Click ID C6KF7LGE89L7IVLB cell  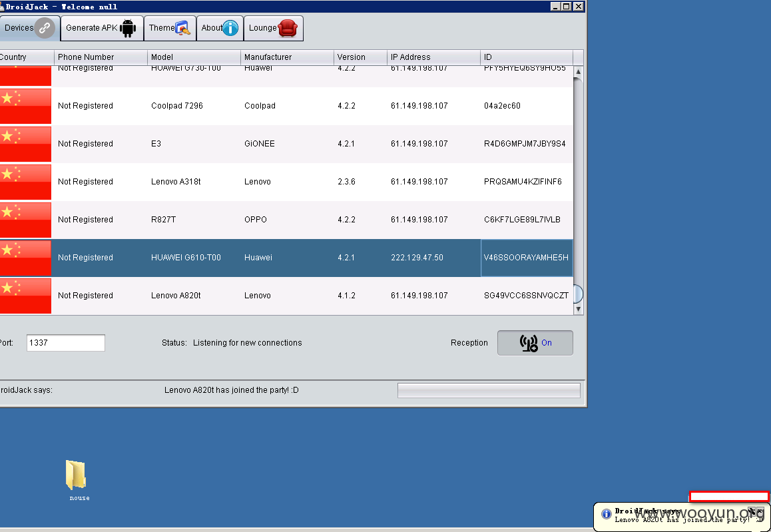(527, 219)
